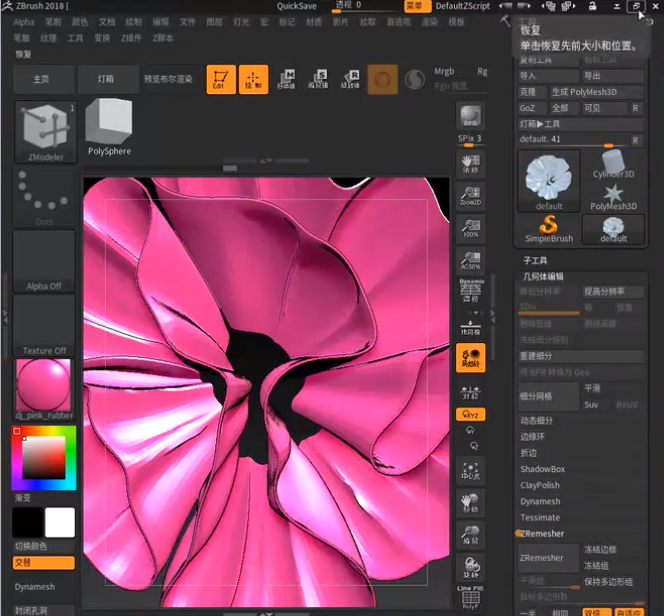
Task: Click the sculptris-style sphere icon next to Mrgb
Action: point(415,79)
